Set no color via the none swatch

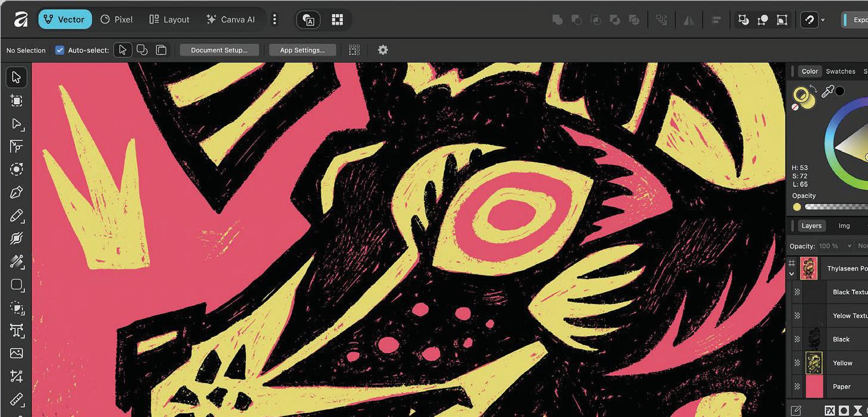coord(795,107)
